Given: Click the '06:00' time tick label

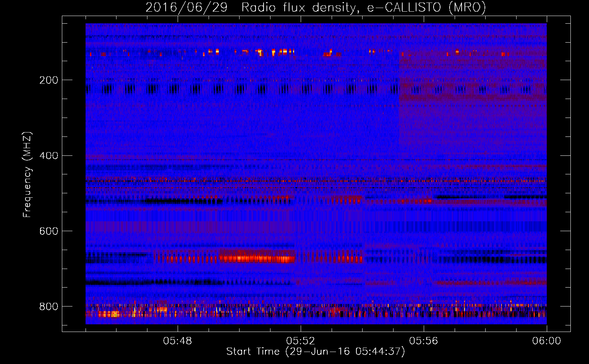Looking at the screenshot, I should 547,341.
